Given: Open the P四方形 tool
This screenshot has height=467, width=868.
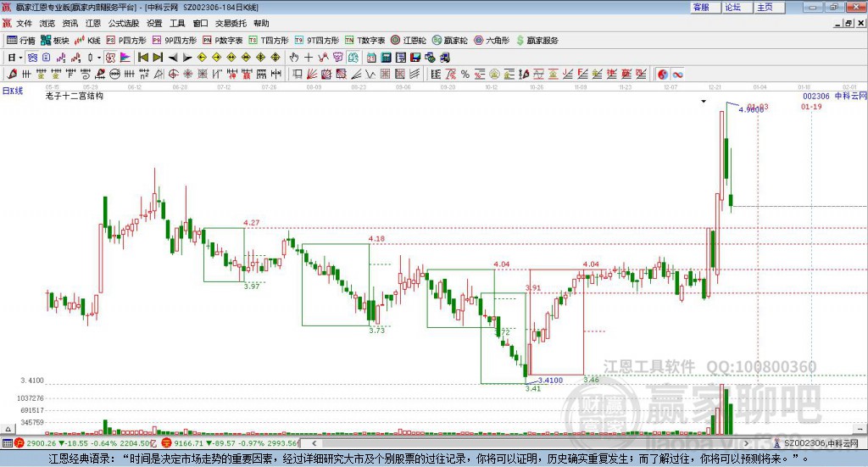Looking at the screenshot, I should coord(126,41).
